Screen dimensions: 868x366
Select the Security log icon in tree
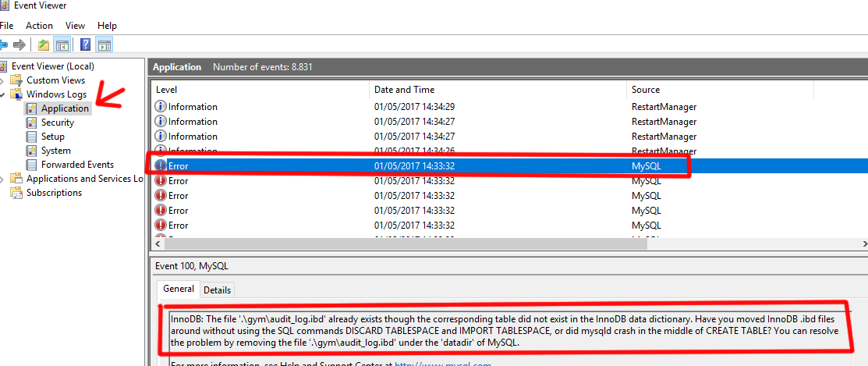coord(32,123)
